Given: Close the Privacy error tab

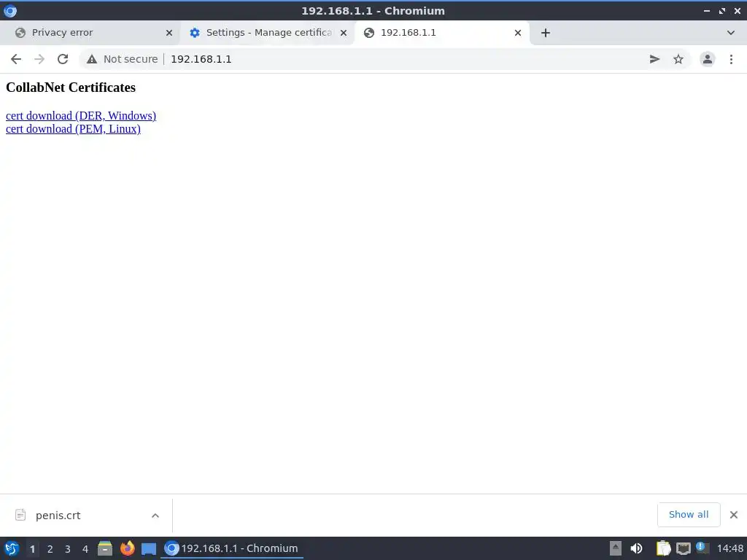Looking at the screenshot, I should point(169,33).
